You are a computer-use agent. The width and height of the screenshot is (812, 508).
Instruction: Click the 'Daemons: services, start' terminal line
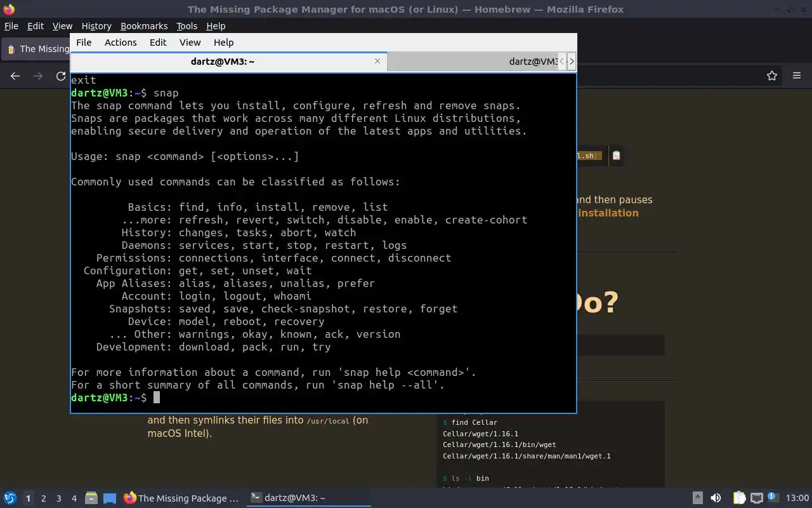click(x=264, y=245)
